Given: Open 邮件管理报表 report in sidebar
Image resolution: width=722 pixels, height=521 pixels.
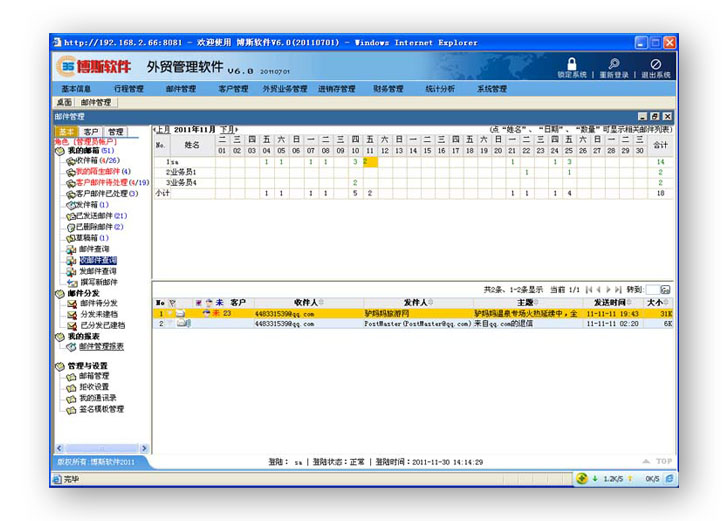Looking at the screenshot, I should 101,346.
